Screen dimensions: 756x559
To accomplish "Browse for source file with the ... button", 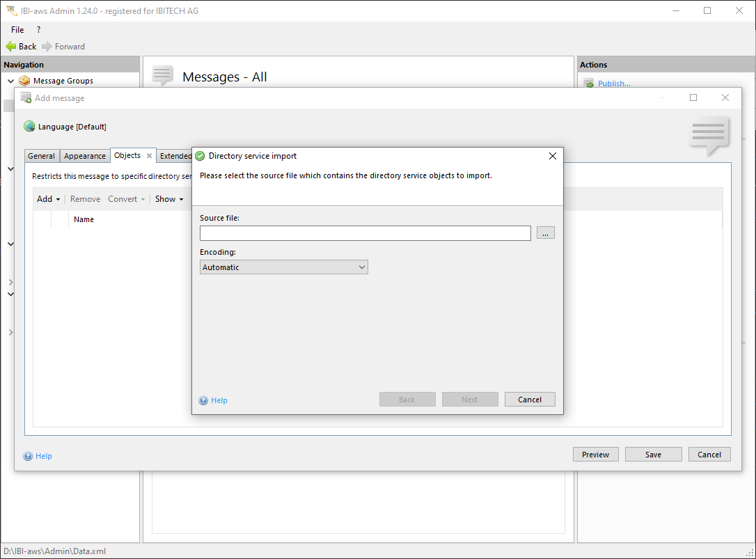I will click(x=545, y=233).
